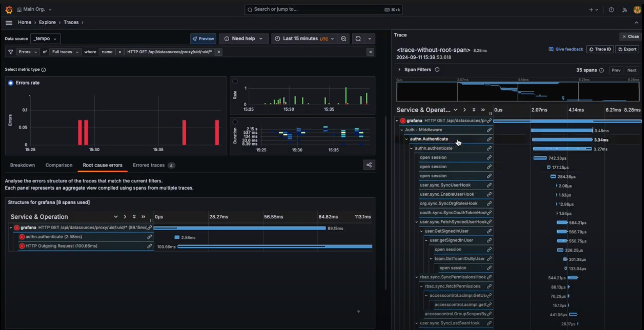Switch to the Breakdown tab
Viewport: 644px width, 330px height.
pyautogui.click(x=22, y=165)
